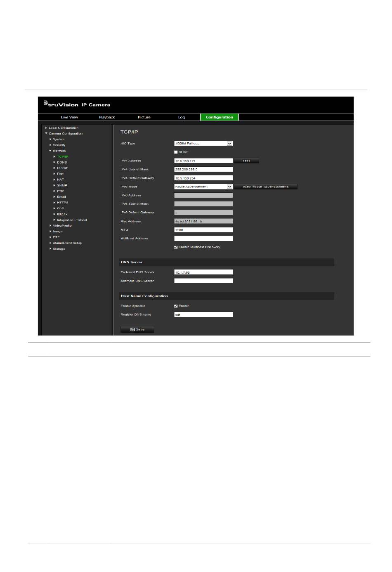Click the Multicast Address field
Image resolution: width=392 pixels, height=572 pixels.
pos(203,239)
